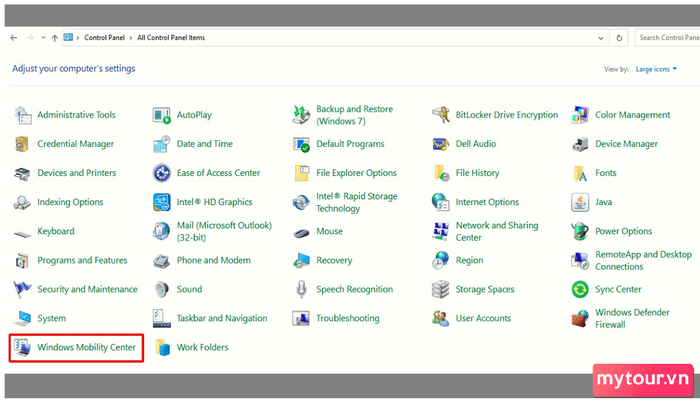Click the Windows Mobility Center icon

(x=22, y=347)
